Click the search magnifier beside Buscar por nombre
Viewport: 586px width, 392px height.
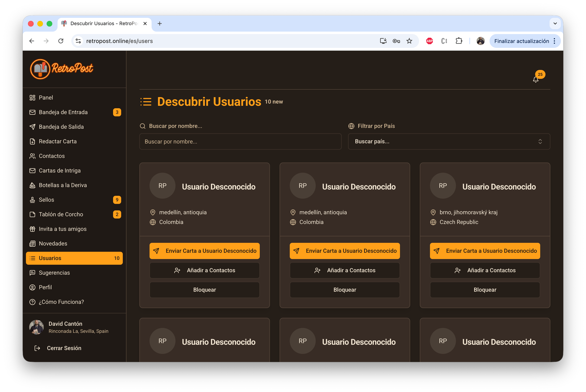point(143,126)
